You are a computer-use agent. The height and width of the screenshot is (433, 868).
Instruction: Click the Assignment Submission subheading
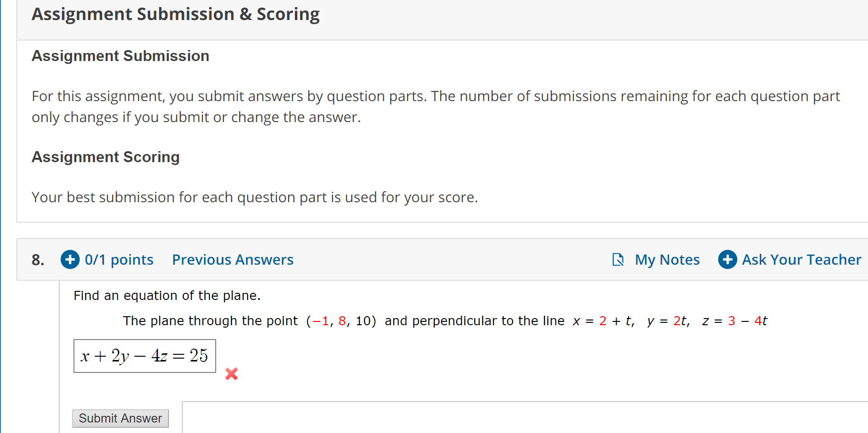point(120,56)
